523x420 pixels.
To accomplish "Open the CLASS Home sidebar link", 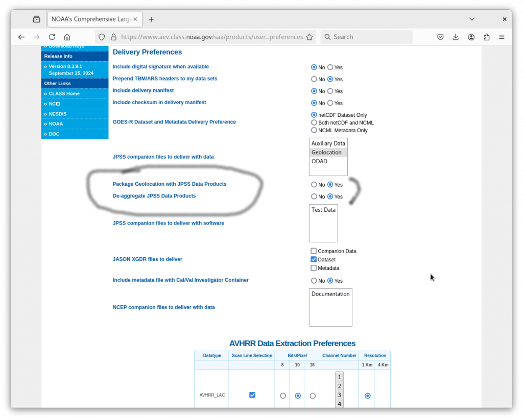I will pos(64,93).
